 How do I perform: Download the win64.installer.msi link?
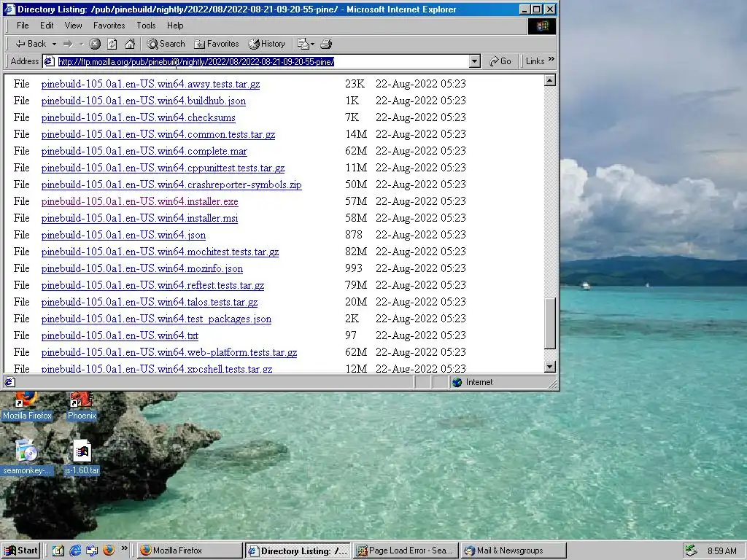[x=139, y=218]
